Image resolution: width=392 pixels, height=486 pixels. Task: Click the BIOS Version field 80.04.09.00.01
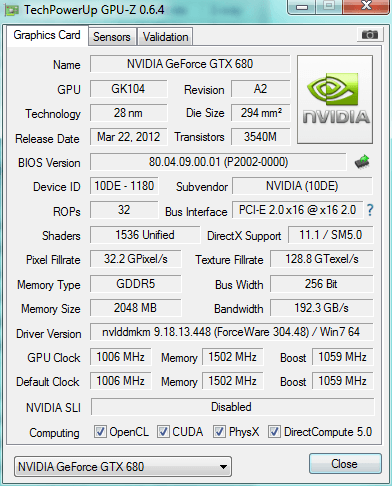tap(218, 162)
